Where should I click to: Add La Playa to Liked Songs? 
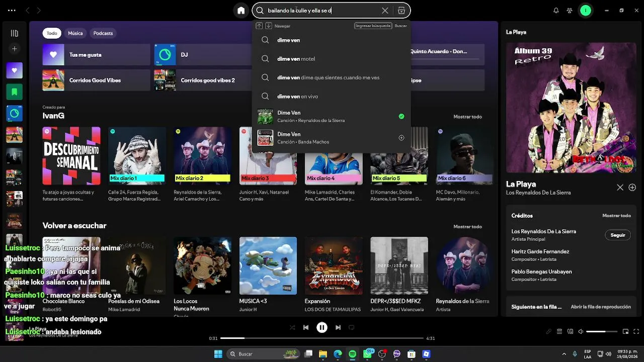coord(632,188)
